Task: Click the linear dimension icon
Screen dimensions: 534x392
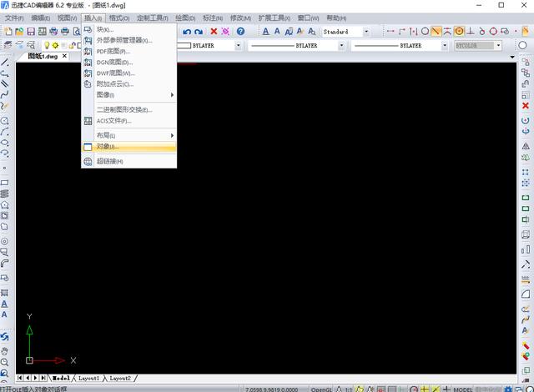Action: pyautogui.click(x=390, y=32)
